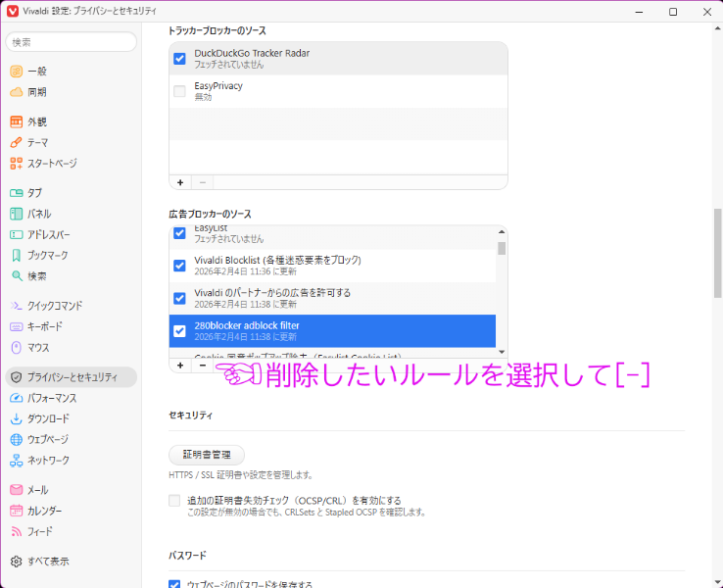Click the テーマ theme brush icon
The width and height of the screenshot is (723, 588).
point(16,143)
